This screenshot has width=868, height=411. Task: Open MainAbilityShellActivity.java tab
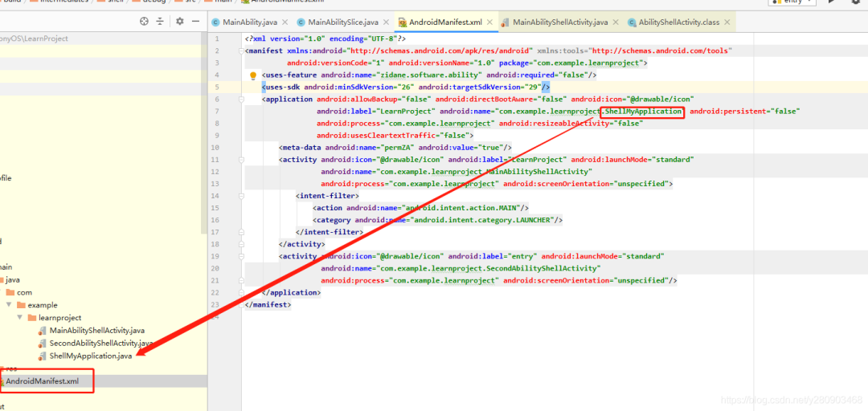point(560,22)
